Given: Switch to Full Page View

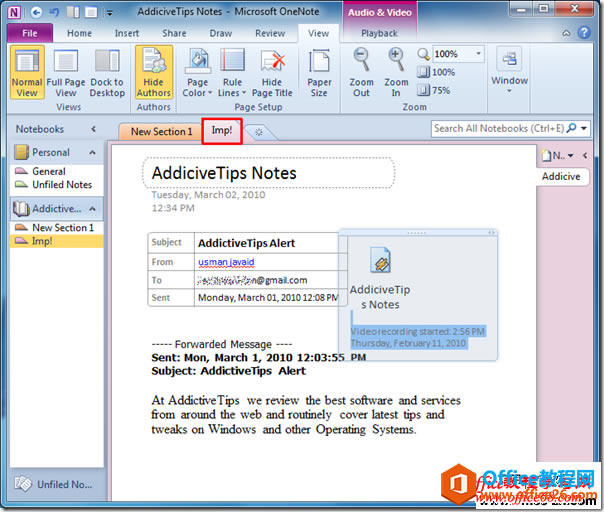Looking at the screenshot, I should (x=66, y=72).
